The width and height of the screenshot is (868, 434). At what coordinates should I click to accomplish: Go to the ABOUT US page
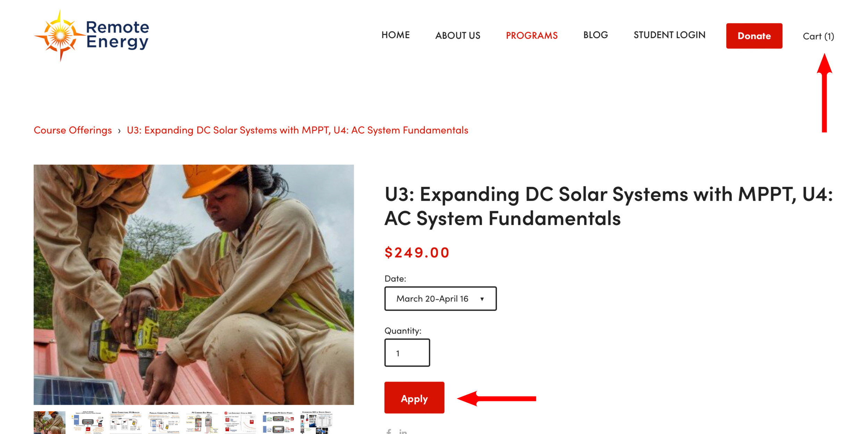458,35
